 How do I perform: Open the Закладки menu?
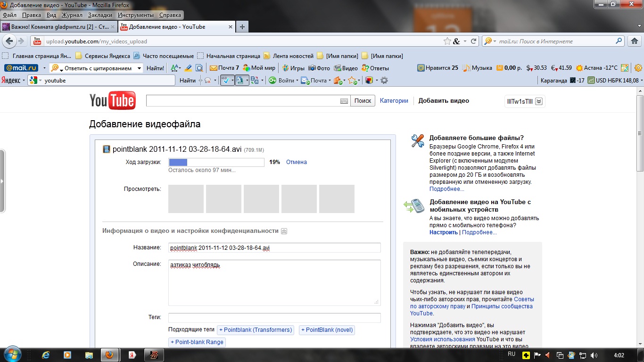100,15
